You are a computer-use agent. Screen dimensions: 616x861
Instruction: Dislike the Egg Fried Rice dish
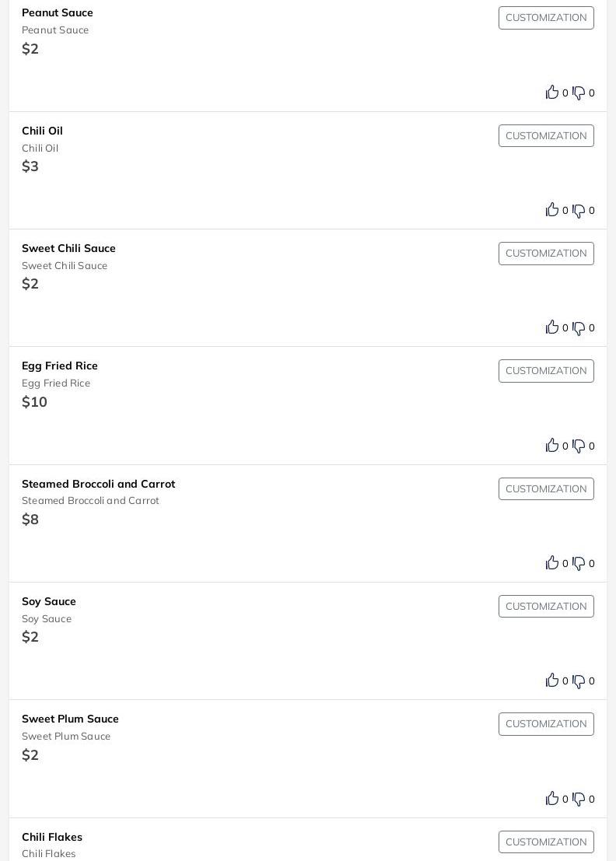coord(579,446)
